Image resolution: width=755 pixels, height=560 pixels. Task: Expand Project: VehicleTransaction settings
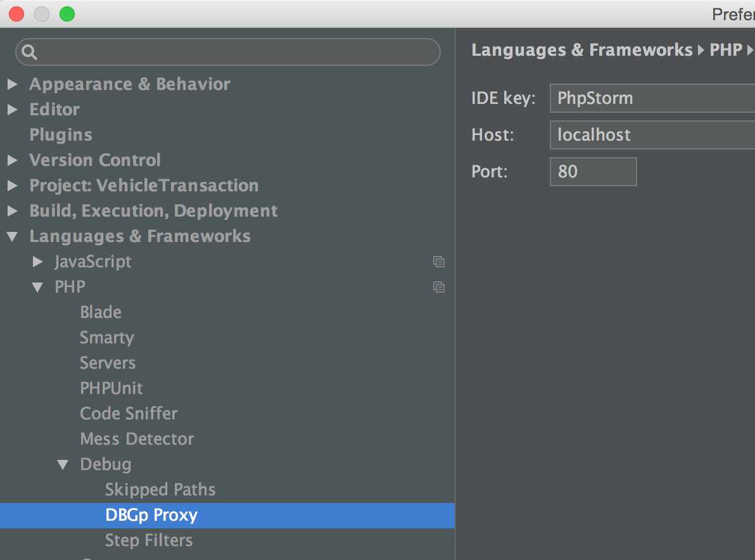[13, 186]
